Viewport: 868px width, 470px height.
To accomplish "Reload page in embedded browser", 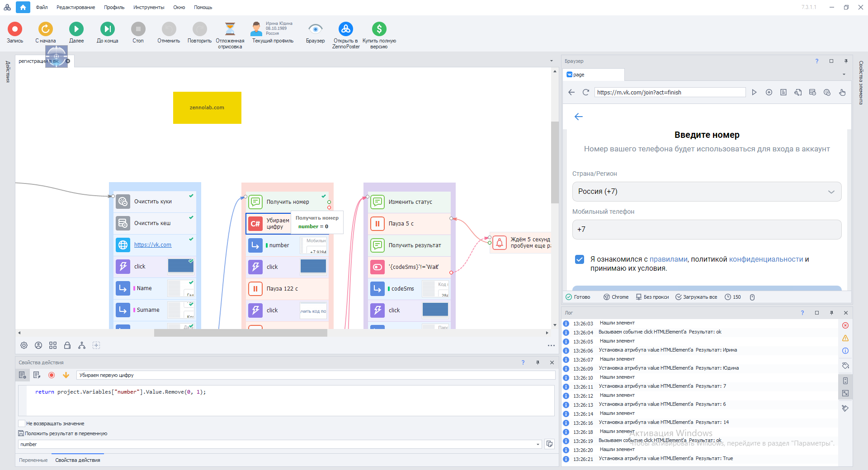I will pyautogui.click(x=586, y=92).
